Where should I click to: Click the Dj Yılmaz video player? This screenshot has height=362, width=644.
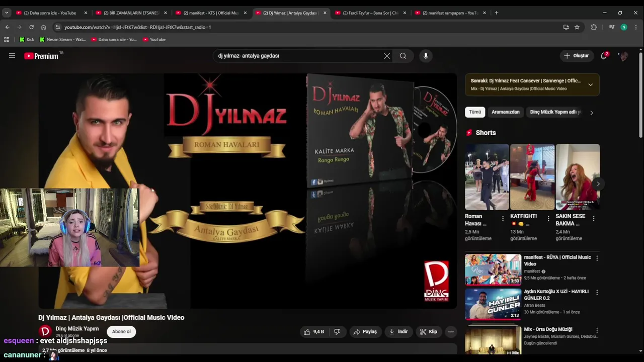248,191
